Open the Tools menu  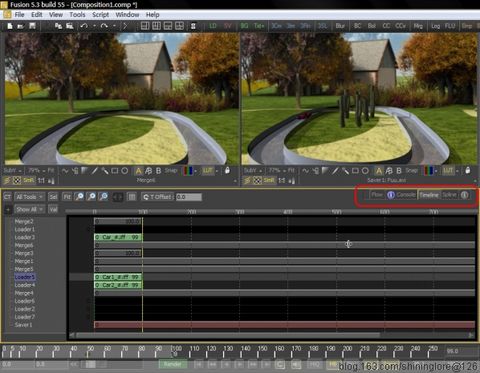(77, 15)
